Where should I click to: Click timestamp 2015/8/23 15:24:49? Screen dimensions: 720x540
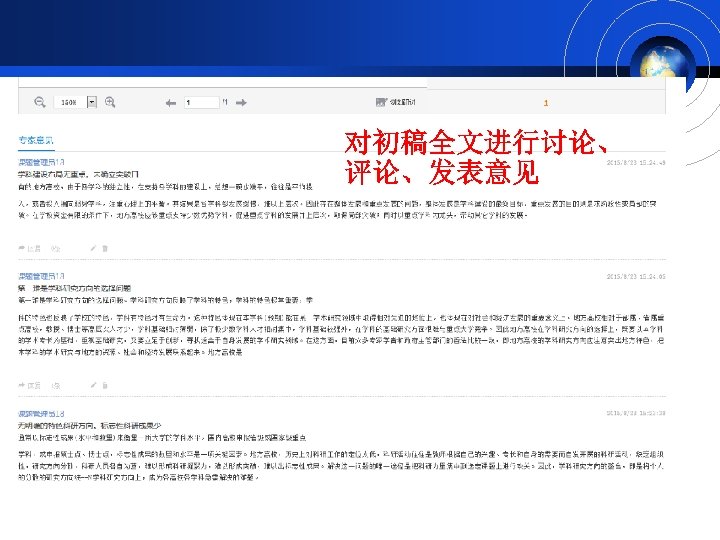point(636,163)
